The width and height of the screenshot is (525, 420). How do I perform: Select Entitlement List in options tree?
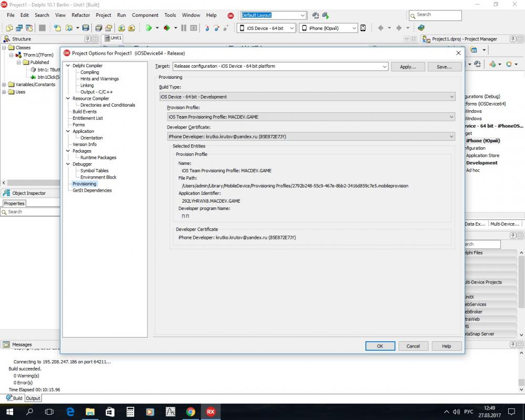(88, 118)
